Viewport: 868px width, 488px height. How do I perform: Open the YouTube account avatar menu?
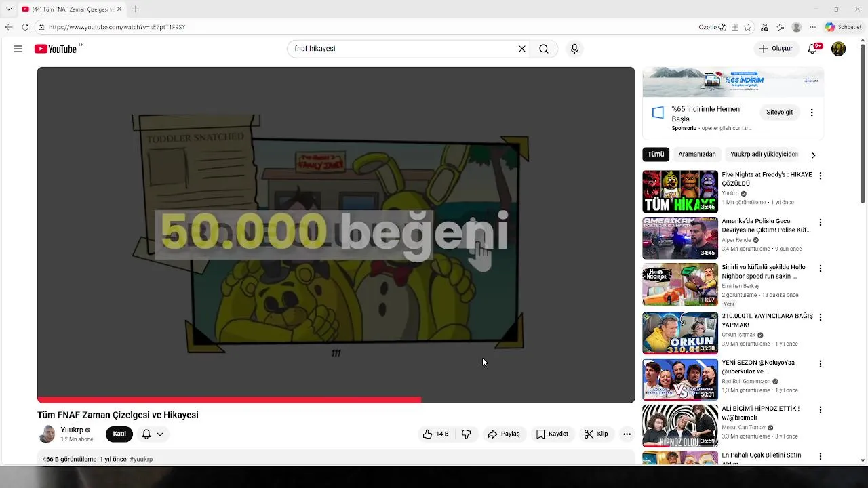tap(839, 49)
